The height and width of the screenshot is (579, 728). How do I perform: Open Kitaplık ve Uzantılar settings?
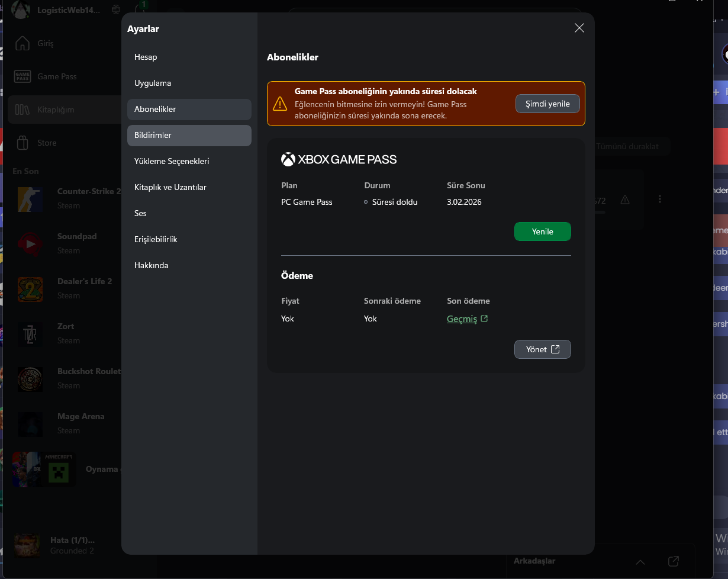[189, 187]
